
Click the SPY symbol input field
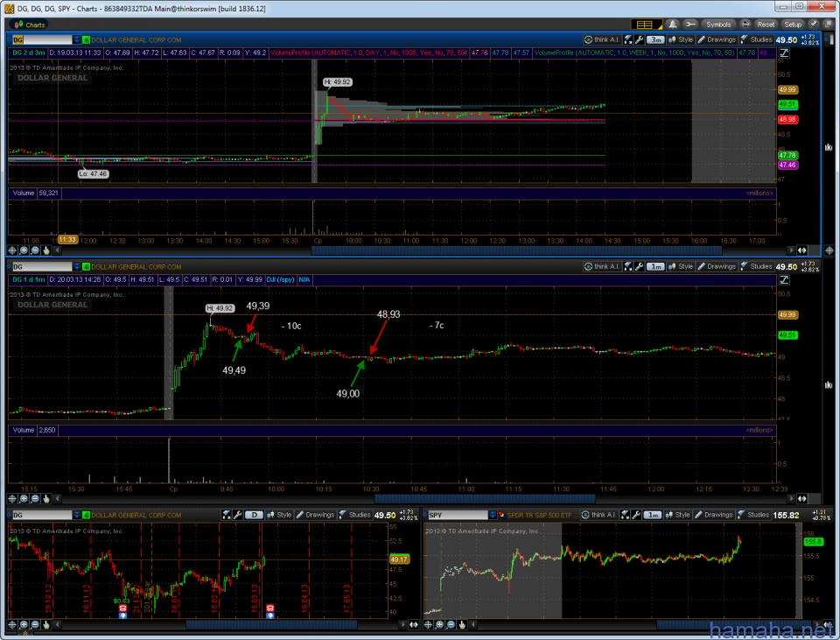[458, 515]
